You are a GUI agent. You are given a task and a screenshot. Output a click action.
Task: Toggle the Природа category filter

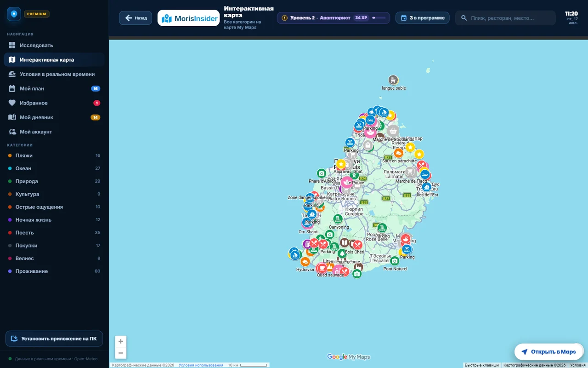(54, 181)
